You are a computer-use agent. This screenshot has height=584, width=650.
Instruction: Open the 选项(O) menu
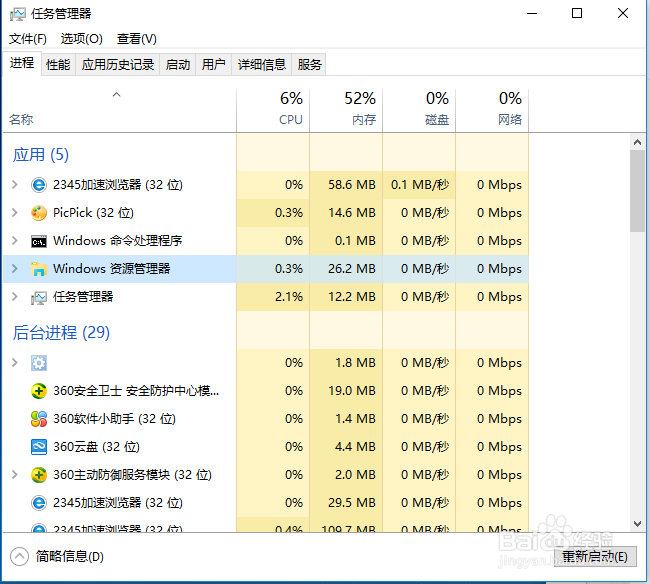click(x=82, y=39)
